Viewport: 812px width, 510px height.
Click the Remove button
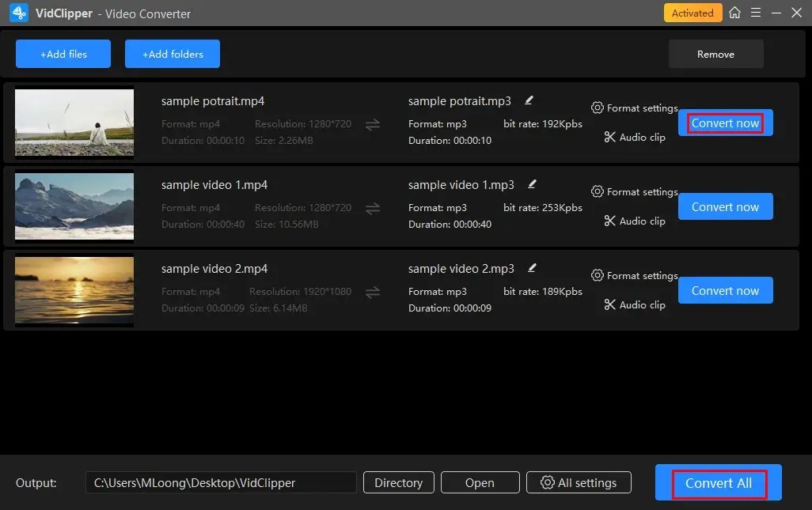[715, 54]
